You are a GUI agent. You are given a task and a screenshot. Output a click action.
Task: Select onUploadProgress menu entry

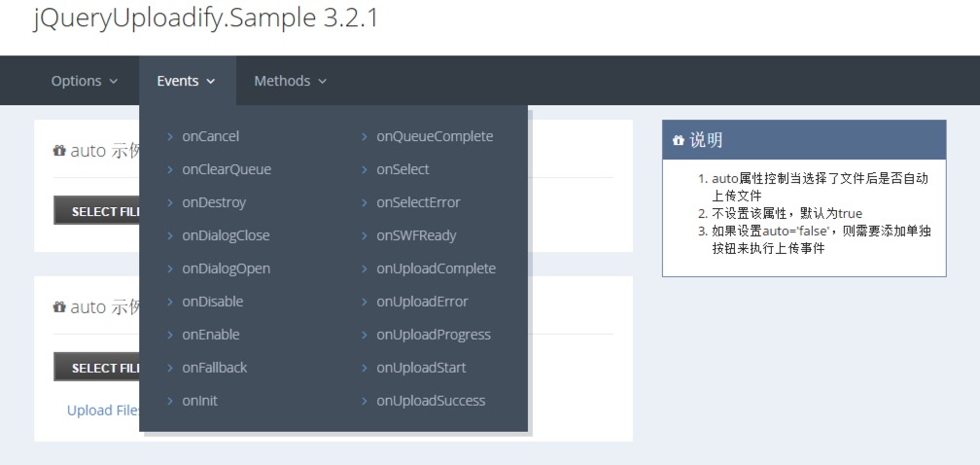pos(434,335)
